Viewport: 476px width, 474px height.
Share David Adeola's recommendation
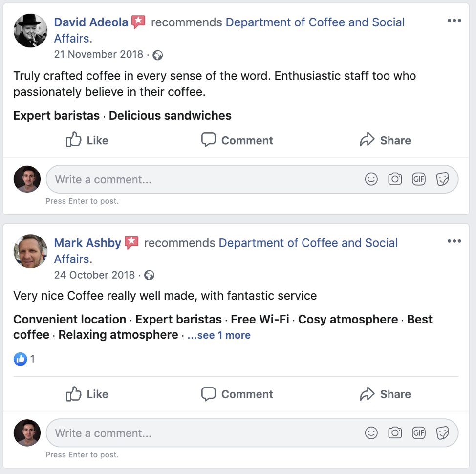tap(385, 140)
